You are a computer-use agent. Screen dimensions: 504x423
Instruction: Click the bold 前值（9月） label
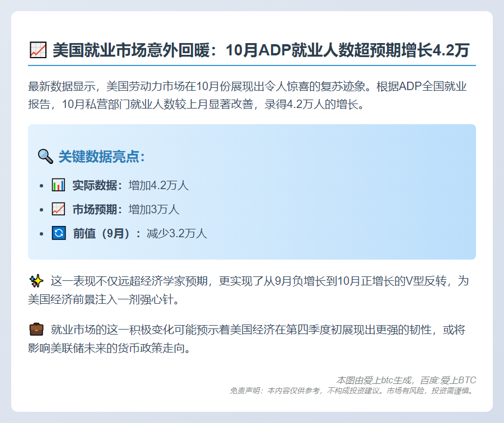101,234
